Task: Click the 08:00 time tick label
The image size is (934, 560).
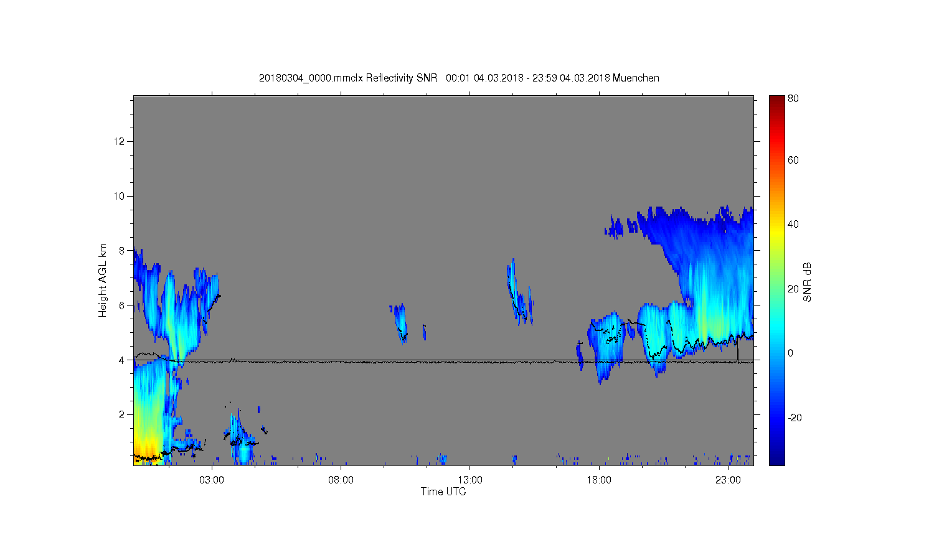Action: tap(341, 480)
